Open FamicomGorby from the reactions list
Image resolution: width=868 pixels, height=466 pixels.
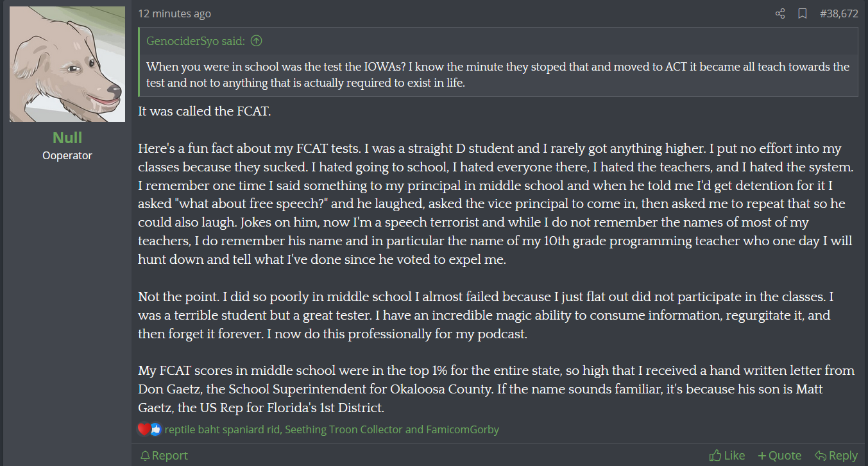pyautogui.click(x=462, y=429)
